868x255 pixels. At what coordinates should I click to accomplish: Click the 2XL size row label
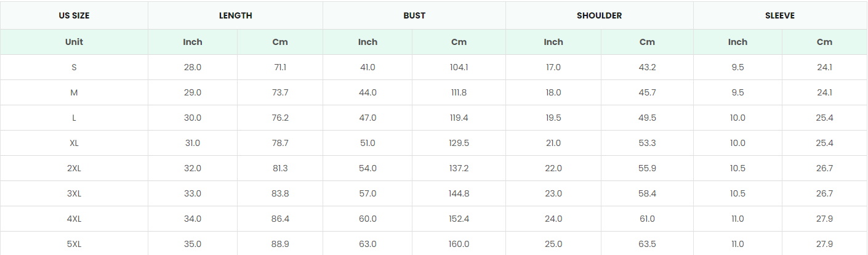[74, 168]
